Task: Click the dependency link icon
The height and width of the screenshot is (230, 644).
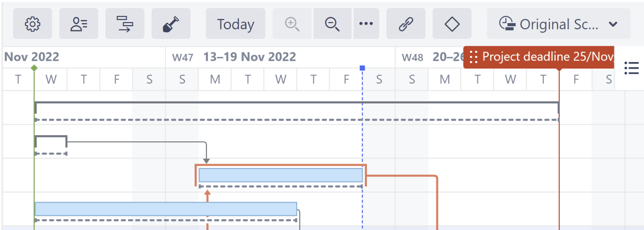Action: (406, 24)
